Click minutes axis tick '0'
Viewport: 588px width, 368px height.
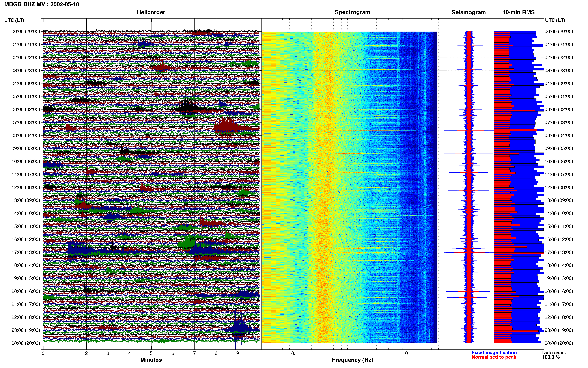click(x=43, y=353)
